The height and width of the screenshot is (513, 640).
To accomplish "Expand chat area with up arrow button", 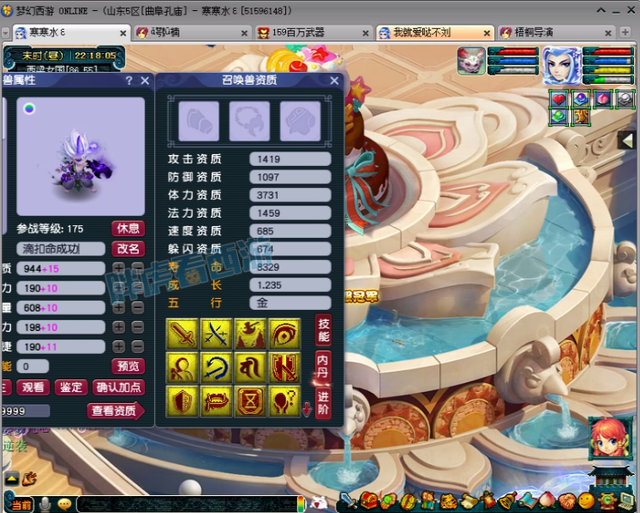I will point(12,478).
